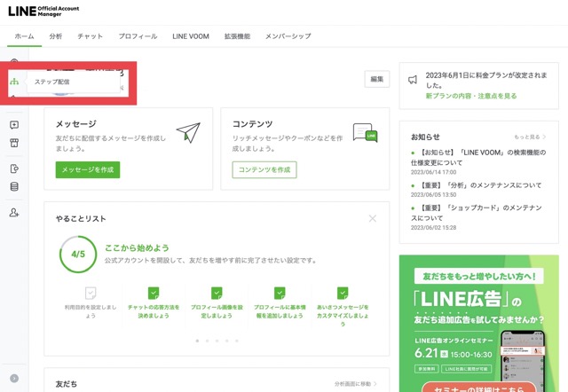This screenshot has width=568, height=392.
Task: Open the step delivery sidebar icon
Action: click(14, 82)
